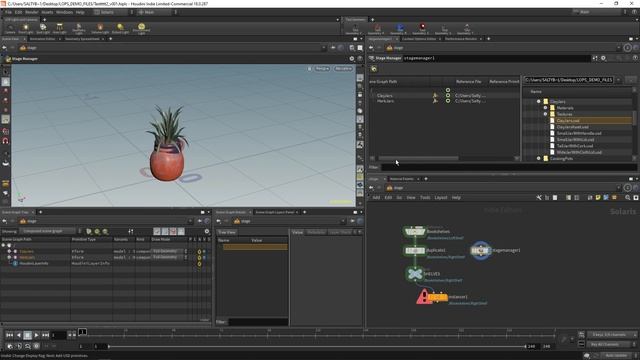The image size is (640, 360).
Task: Open the ClayJars Draw Mode dropdown
Action: [x=169, y=251]
